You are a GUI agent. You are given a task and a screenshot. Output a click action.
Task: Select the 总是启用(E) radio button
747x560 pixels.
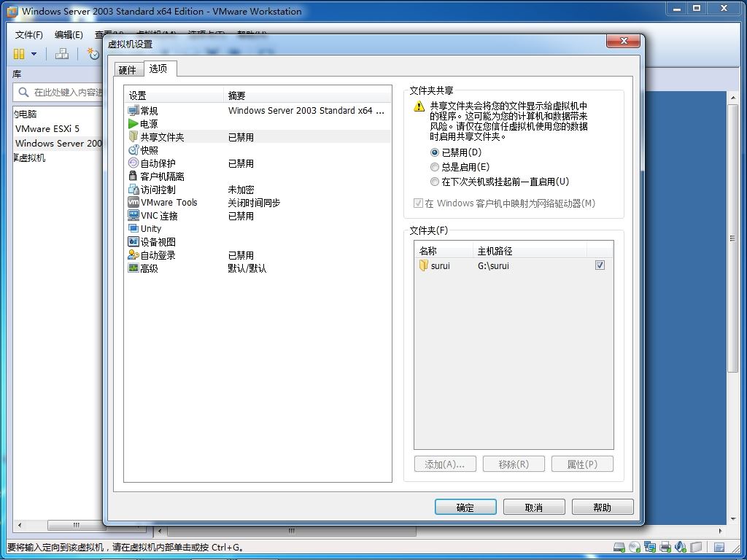tap(434, 167)
